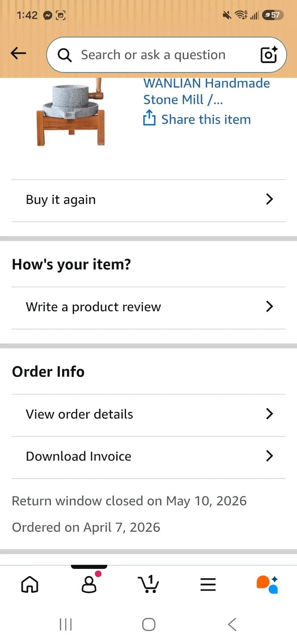Open the shopping cart icon
The width and height of the screenshot is (297, 644).
[x=149, y=584]
